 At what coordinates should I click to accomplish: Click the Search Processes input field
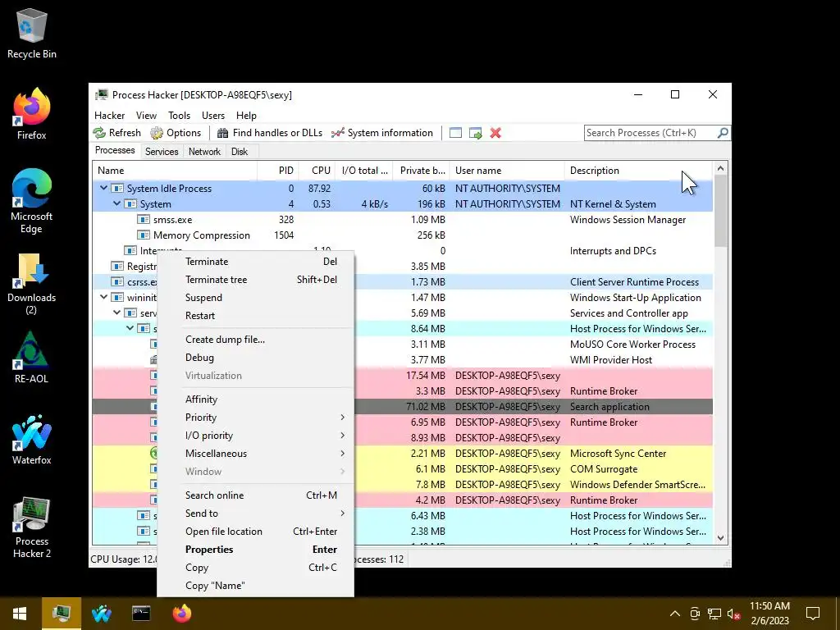tap(651, 132)
